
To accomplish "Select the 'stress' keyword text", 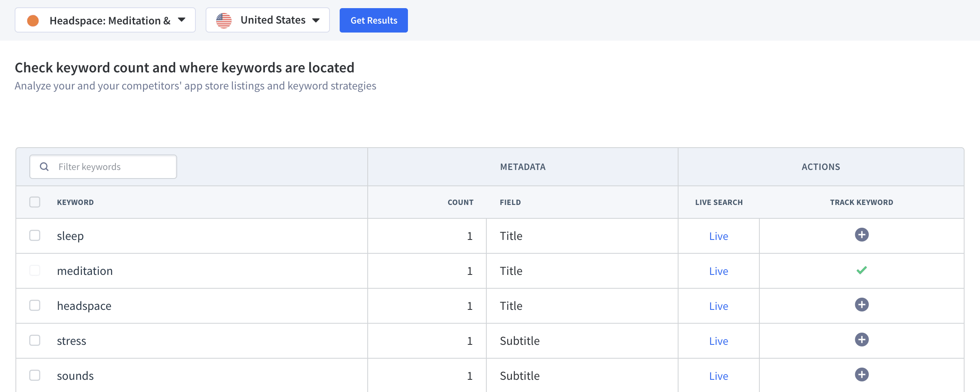I will [72, 341].
